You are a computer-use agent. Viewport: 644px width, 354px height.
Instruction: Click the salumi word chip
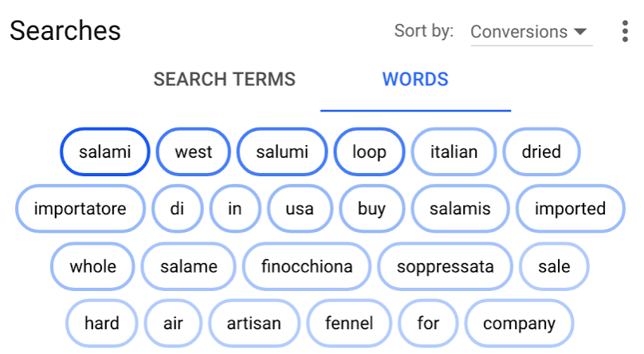pos(282,152)
